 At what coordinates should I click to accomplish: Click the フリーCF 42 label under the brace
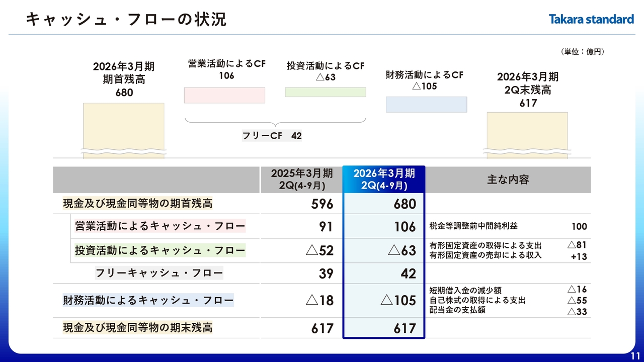point(272,136)
